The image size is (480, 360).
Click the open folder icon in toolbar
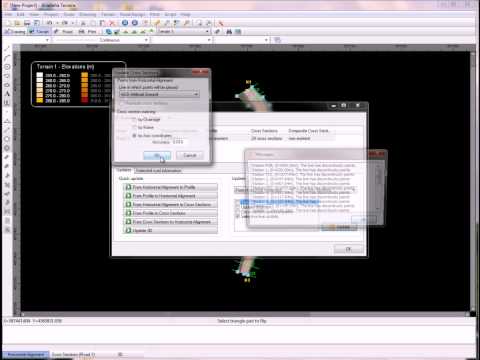(x=17, y=23)
